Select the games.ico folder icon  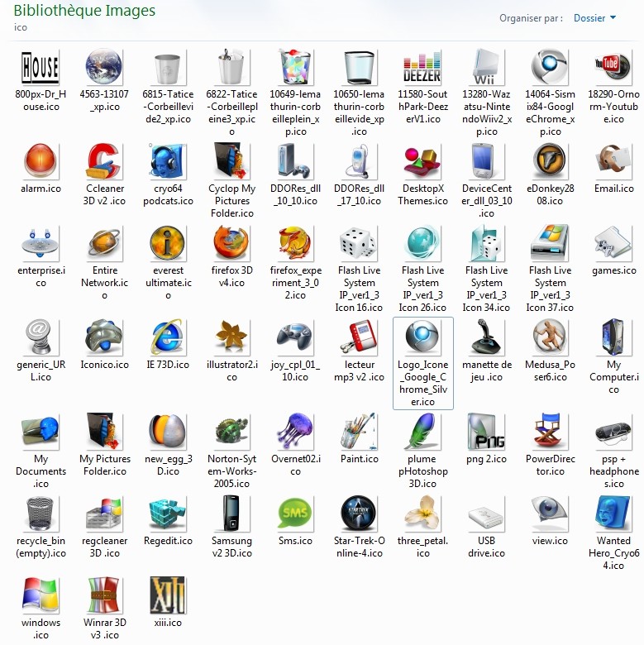613,243
